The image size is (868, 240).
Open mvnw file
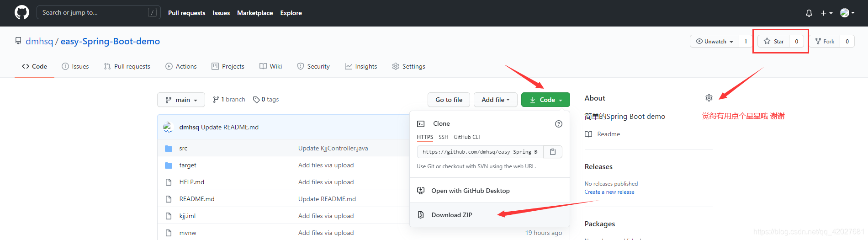tap(188, 233)
